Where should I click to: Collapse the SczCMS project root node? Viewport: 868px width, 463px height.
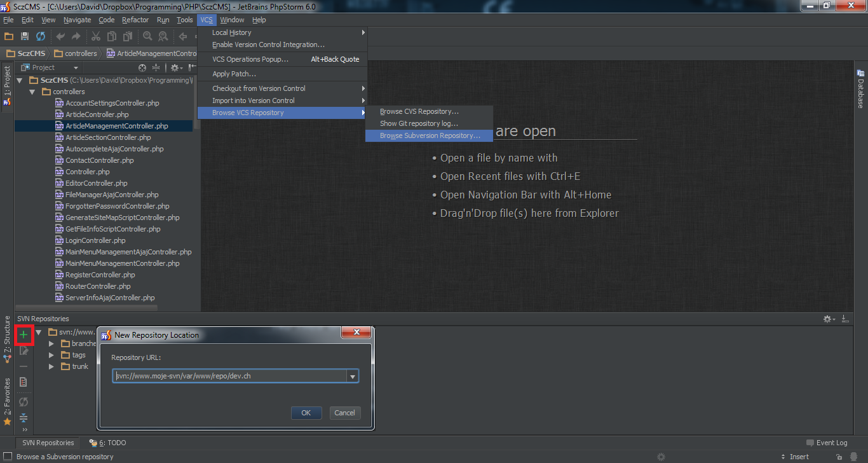tap(20, 80)
